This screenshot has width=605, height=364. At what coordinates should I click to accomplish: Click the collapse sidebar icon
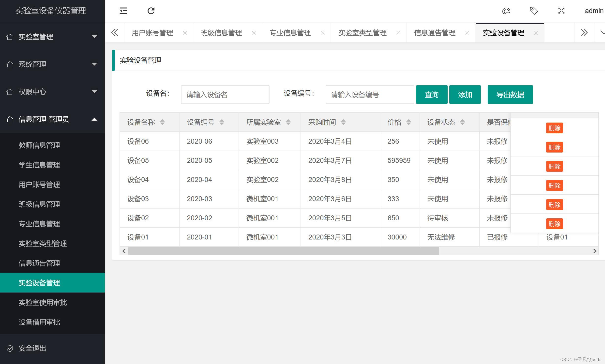coord(123,11)
